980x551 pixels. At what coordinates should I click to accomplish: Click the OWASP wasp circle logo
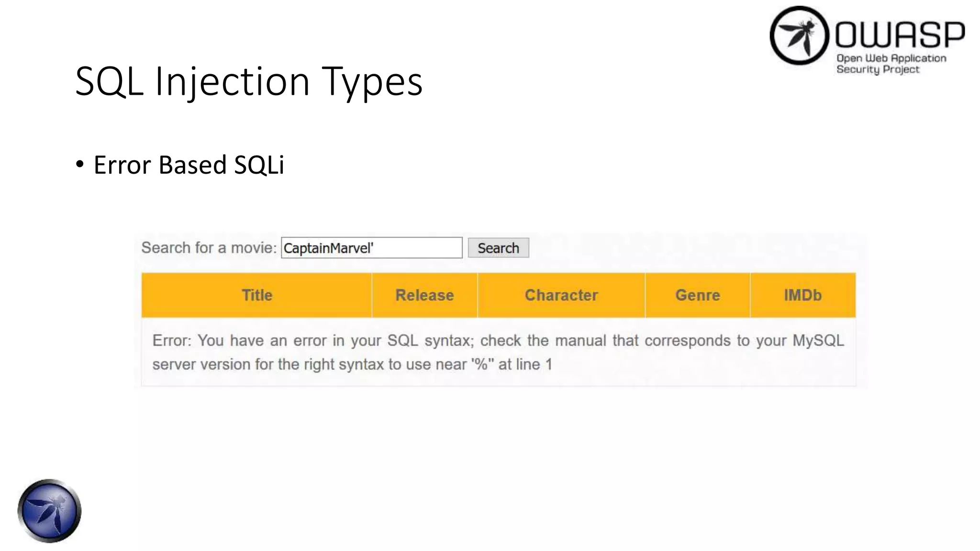tap(799, 36)
